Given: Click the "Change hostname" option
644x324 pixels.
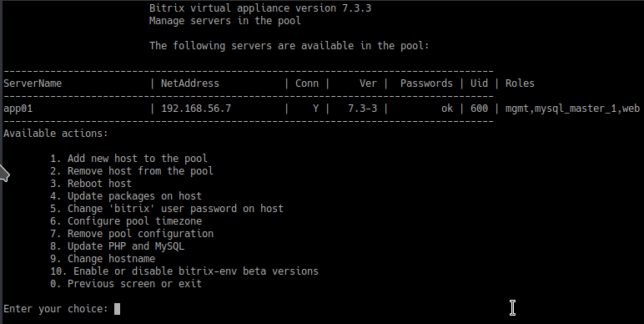Looking at the screenshot, I should coord(103,259).
